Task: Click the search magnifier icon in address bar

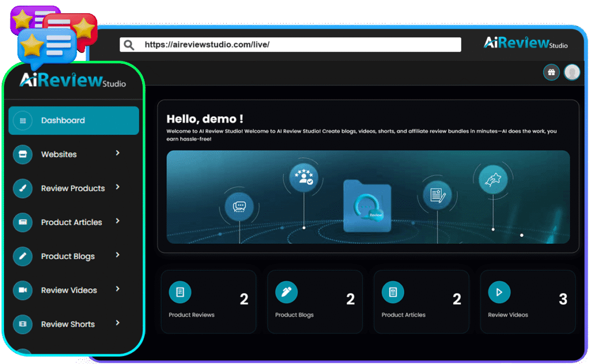Action: (x=129, y=45)
